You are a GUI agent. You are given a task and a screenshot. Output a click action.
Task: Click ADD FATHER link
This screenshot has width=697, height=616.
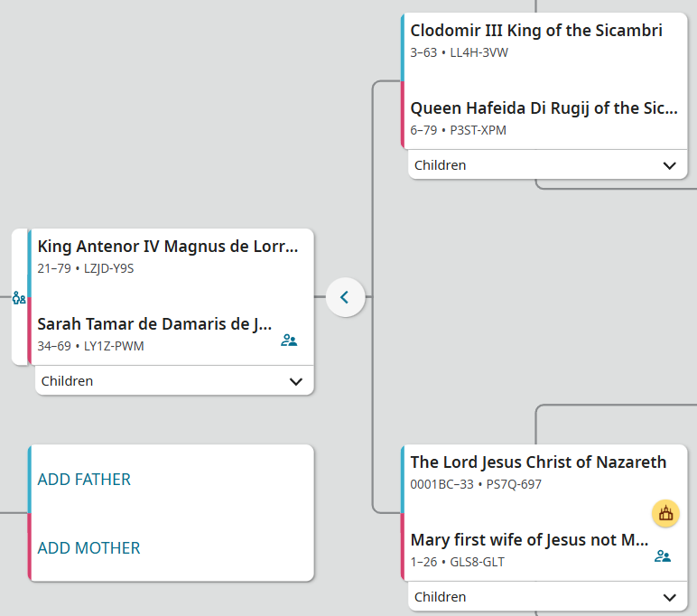tap(84, 480)
